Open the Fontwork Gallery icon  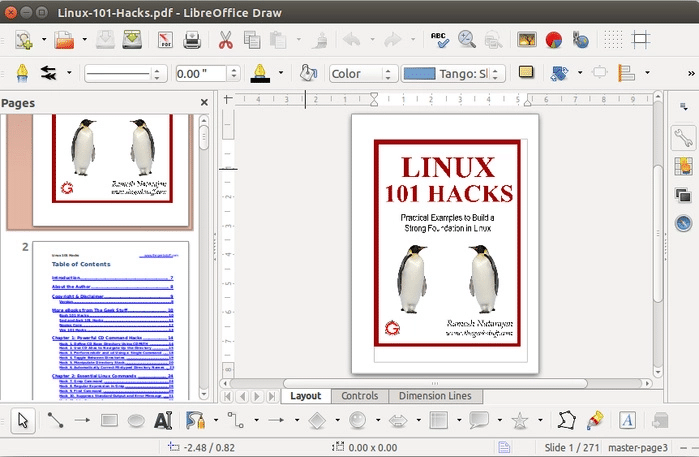pyautogui.click(x=627, y=420)
